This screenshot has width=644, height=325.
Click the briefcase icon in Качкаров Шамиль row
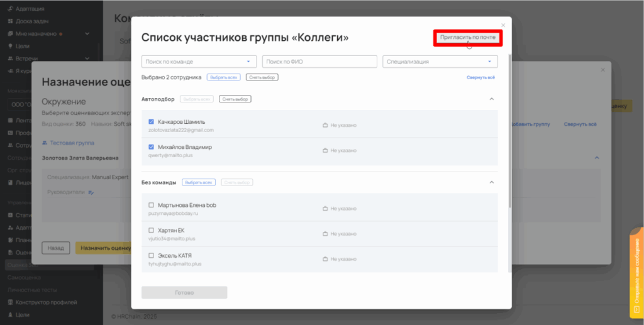[325, 125]
